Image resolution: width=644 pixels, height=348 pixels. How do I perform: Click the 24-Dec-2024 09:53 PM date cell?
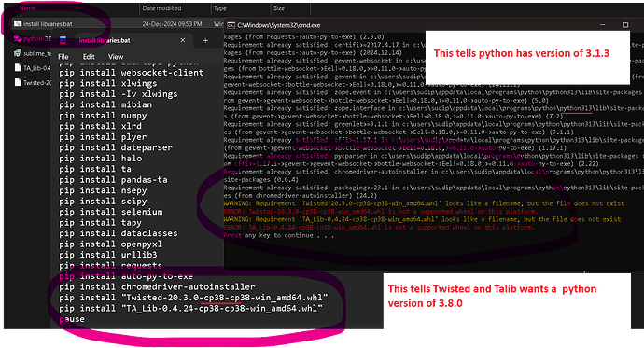(172, 24)
